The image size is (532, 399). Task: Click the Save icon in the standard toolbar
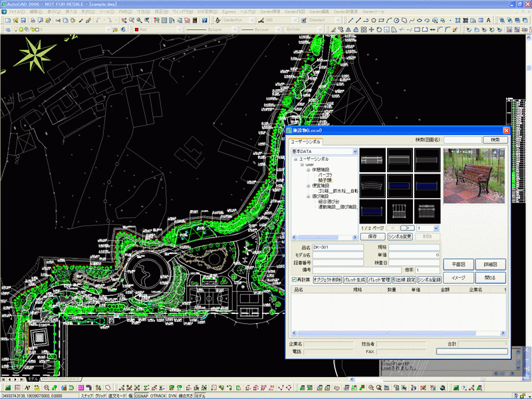point(23,21)
